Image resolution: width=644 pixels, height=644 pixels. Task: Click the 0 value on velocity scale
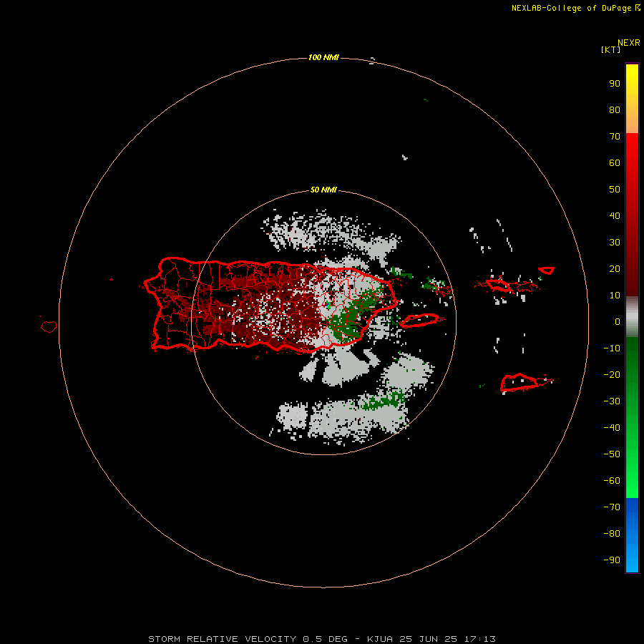pyautogui.click(x=618, y=322)
